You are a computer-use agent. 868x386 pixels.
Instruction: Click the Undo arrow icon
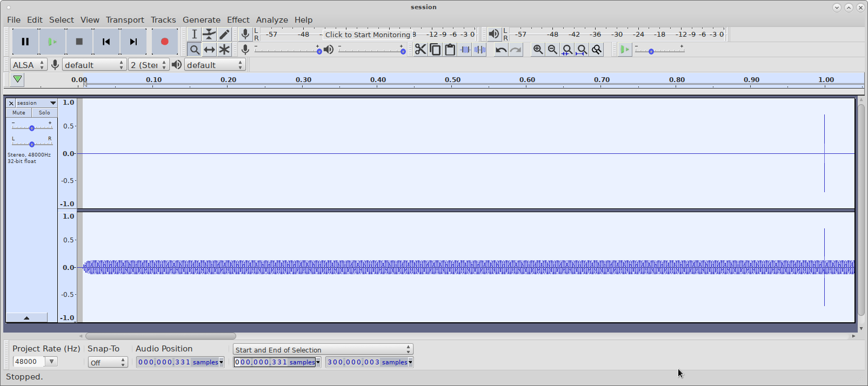point(501,50)
